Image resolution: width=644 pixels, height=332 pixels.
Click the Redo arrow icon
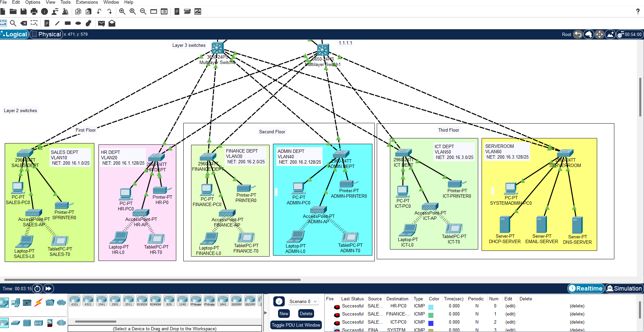110,11
